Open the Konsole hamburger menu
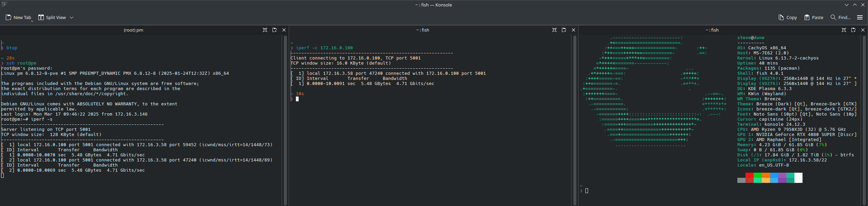The width and height of the screenshot is (868, 206). (860, 17)
